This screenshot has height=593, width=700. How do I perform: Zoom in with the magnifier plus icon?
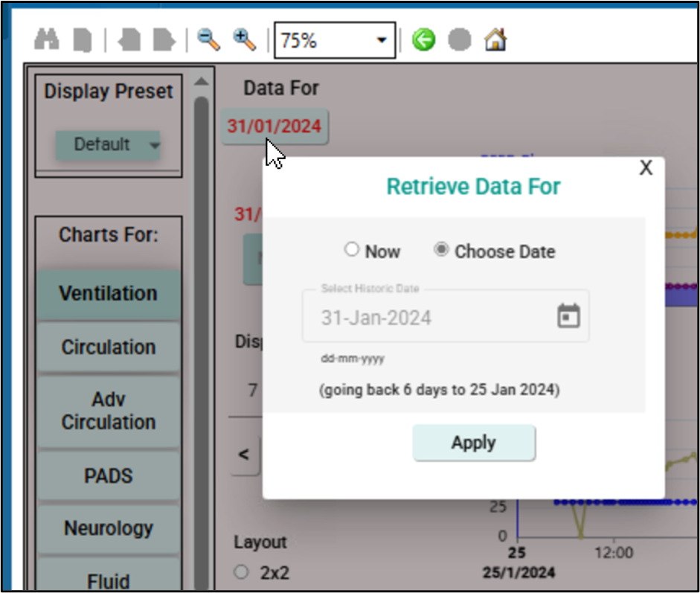point(244,39)
